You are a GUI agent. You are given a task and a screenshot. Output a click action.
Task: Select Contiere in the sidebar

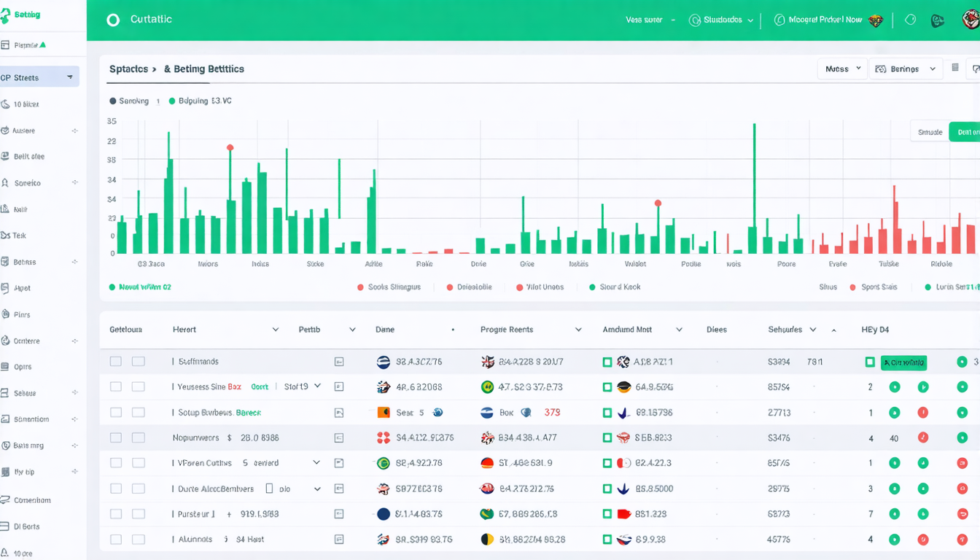(x=27, y=341)
